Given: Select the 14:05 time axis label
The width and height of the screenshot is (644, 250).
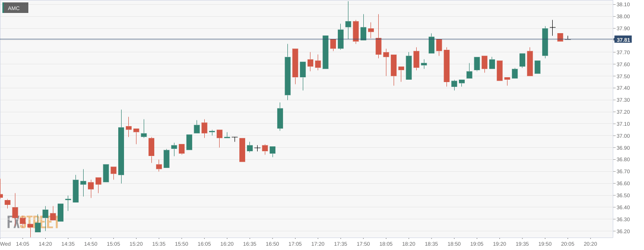Looking at the screenshot, I should 23,244.
